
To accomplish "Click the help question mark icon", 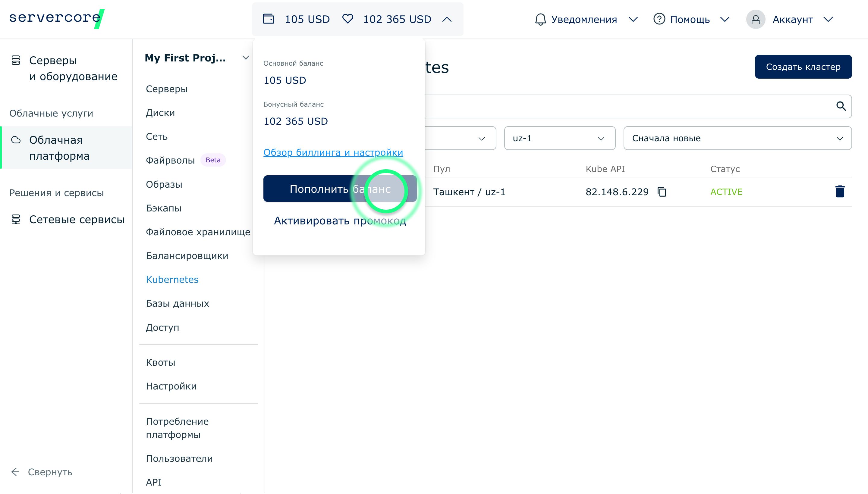I will (x=659, y=19).
